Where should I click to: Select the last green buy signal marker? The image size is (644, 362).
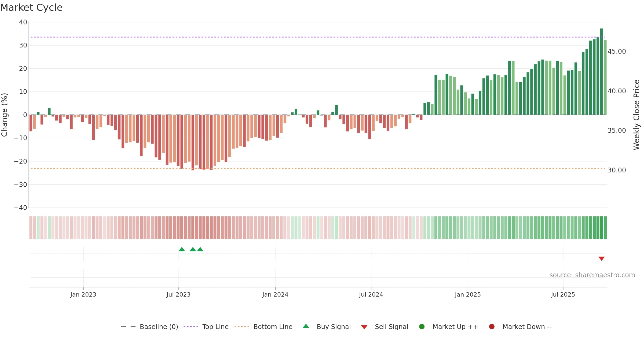pyautogui.click(x=200, y=249)
